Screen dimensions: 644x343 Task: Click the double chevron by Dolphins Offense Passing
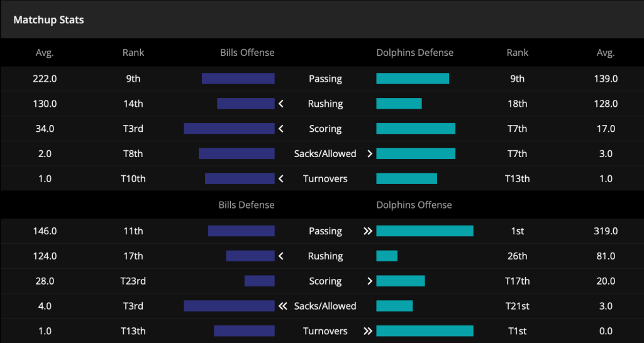pyautogui.click(x=368, y=231)
